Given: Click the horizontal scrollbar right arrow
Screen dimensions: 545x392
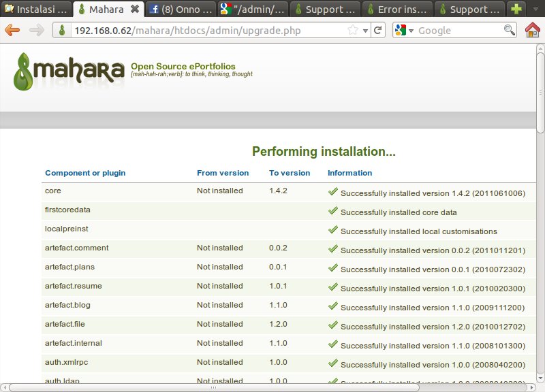Looking at the screenshot, I should pyautogui.click(x=531, y=387).
